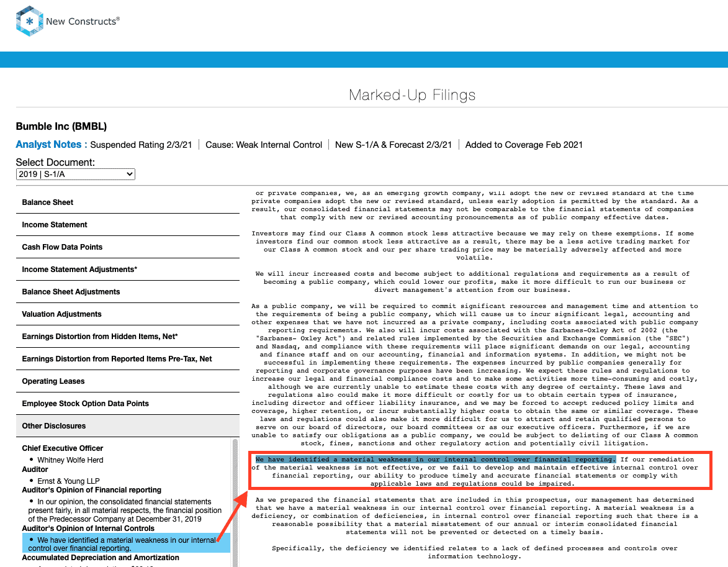728x567 pixels.
Task: Click the New Constructs brand name text
Action: coord(83,21)
